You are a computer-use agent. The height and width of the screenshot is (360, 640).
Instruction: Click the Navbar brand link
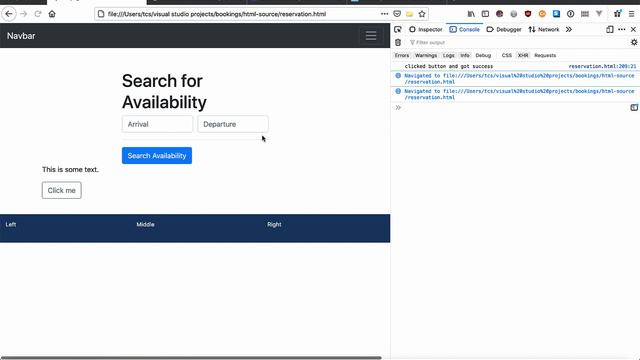click(x=21, y=36)
